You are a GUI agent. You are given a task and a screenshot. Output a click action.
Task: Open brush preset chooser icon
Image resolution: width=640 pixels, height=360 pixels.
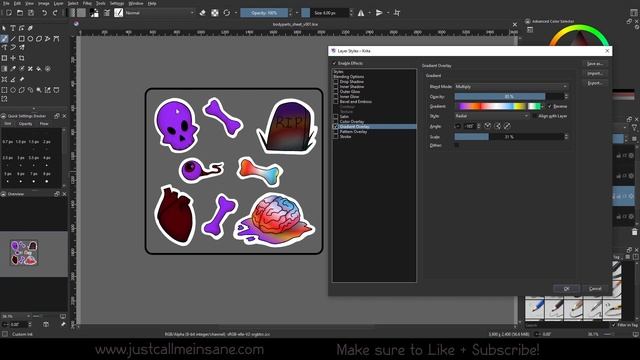click(118, 13)
